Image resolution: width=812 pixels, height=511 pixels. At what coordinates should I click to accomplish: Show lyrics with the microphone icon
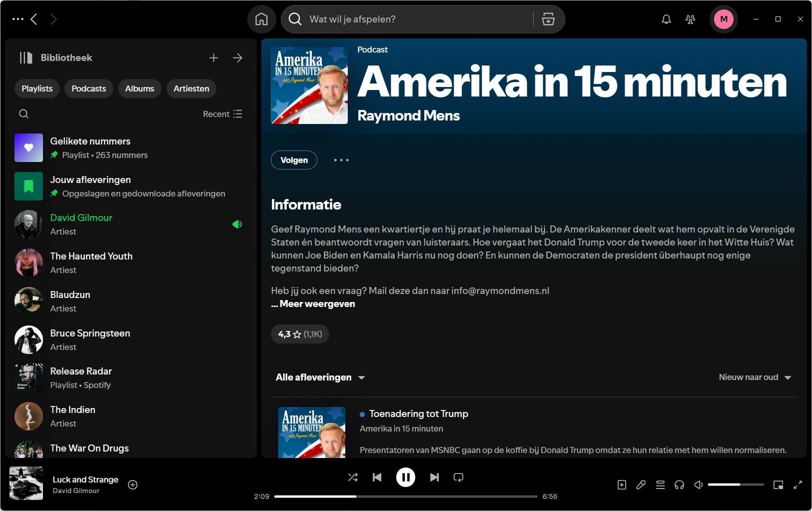pos(641,484)
